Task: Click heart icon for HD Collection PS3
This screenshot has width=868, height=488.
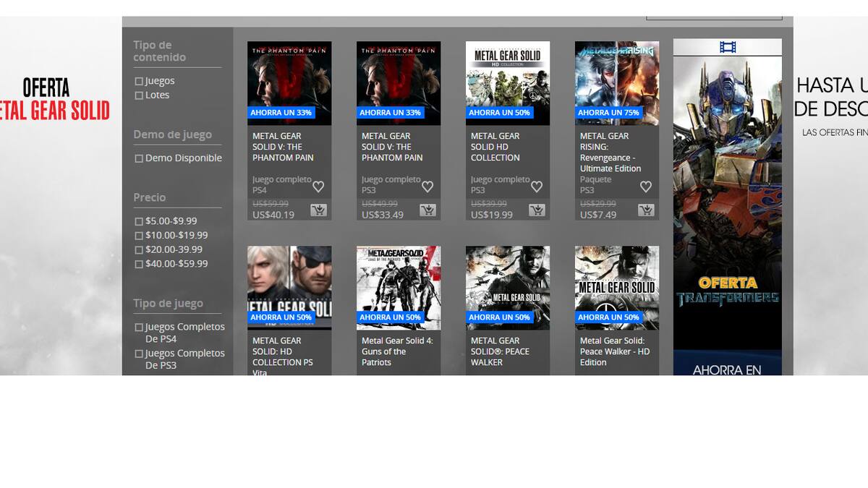Action: (x=537, y=187)
